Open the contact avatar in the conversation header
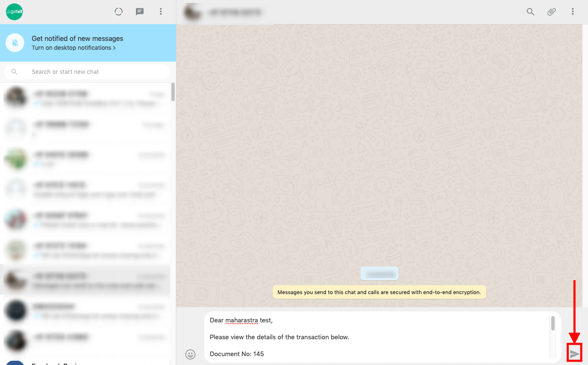 click(192, 12)
